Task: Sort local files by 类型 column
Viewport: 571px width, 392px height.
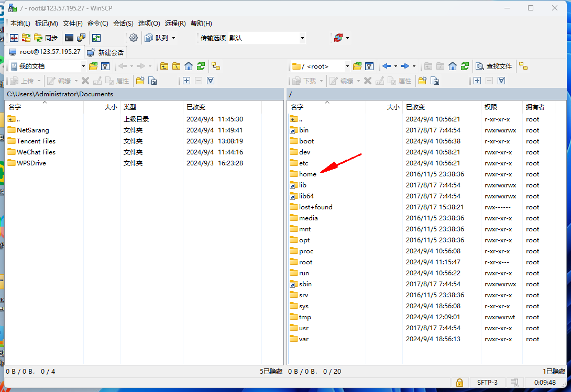Action: click(x=151, y=107)
